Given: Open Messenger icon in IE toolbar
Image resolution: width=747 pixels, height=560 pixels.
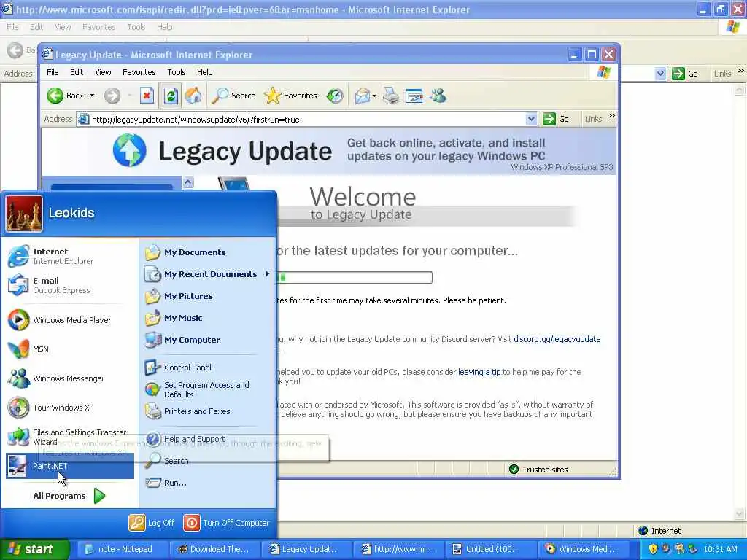Looking at the screenshot, I should tap(438, 96).
